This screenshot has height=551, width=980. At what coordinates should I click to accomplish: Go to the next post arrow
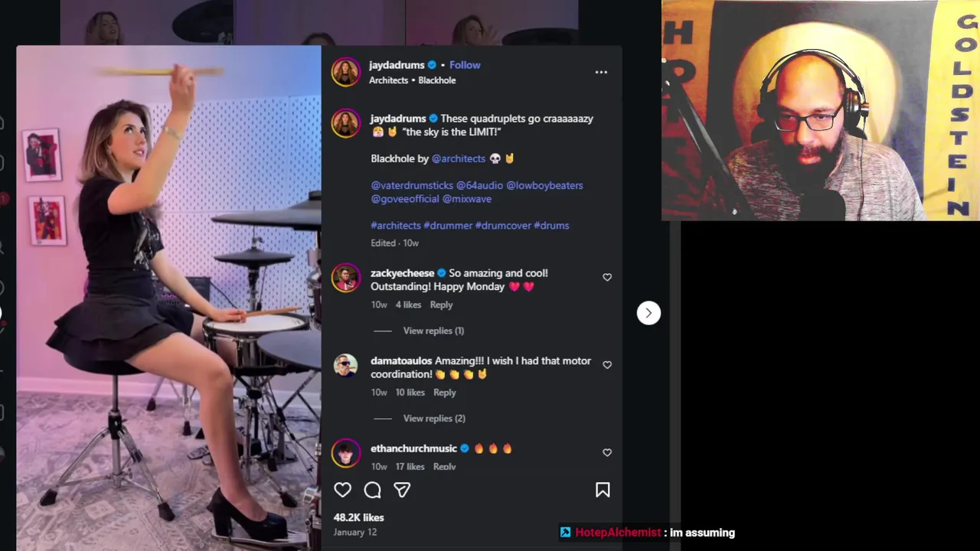click(648, 312)
